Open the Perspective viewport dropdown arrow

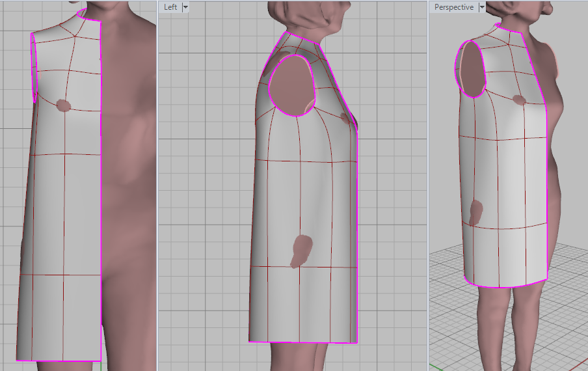pyautogui.click(x=482, y=7)
